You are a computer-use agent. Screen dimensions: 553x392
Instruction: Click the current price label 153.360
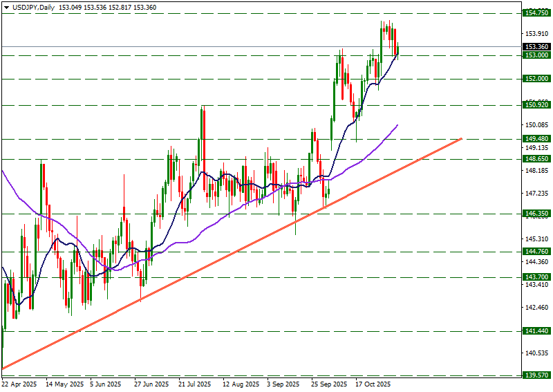(537, 47)
